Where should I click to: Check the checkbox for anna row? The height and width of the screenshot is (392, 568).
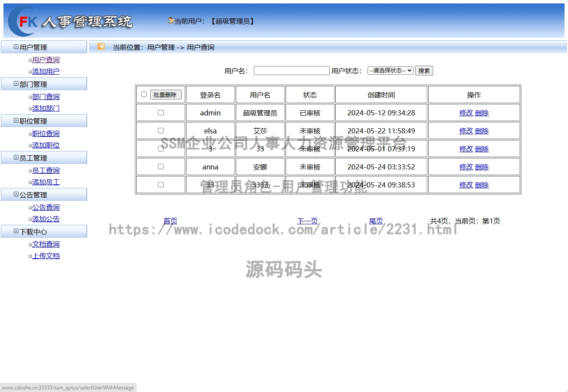161,166
